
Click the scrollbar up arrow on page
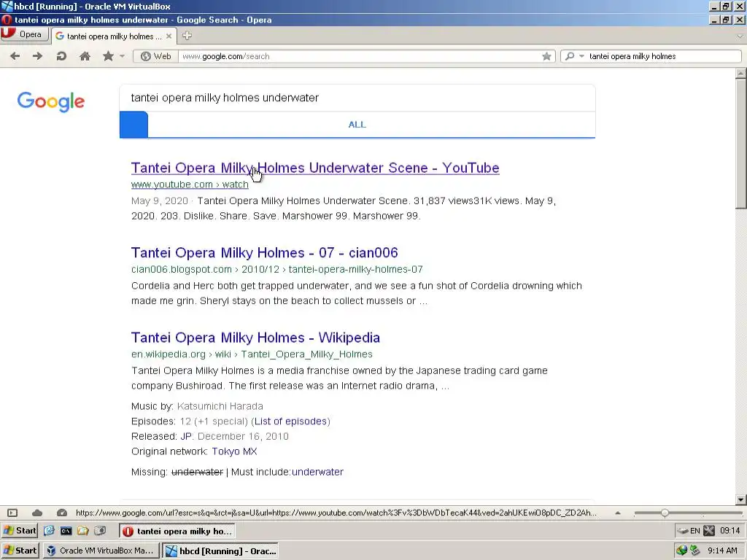pyautogui.click(x=740, y=74)
